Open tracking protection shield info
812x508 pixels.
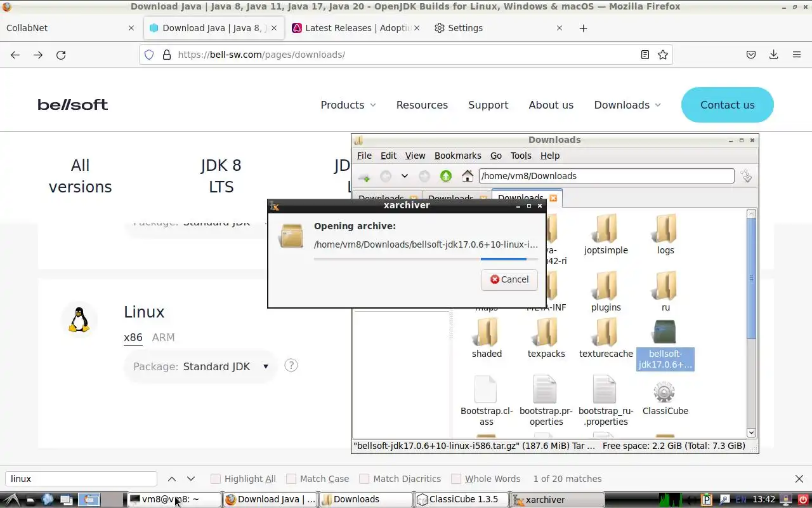[149, 55]
